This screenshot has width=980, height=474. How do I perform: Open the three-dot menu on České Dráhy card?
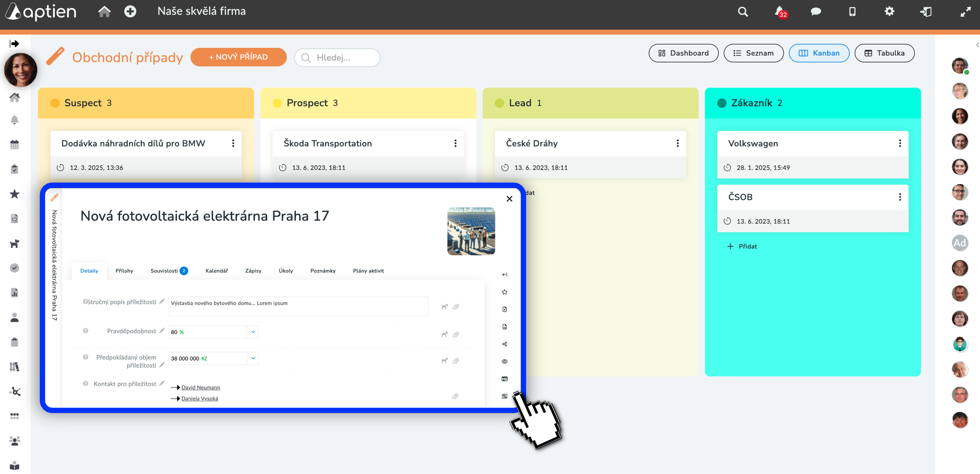pyautogui.click(x=677, y=143)
